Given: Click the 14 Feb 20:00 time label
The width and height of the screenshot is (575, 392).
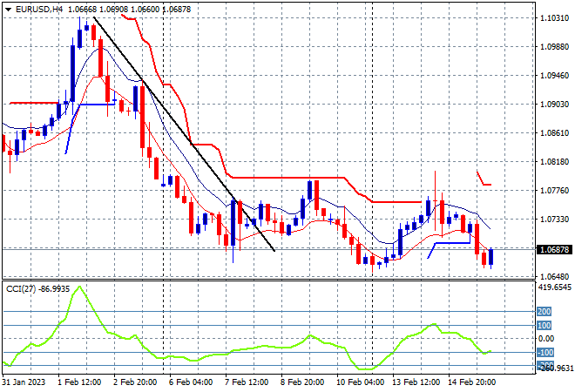Looking at the screenshot, I should (x=471, y=382).
